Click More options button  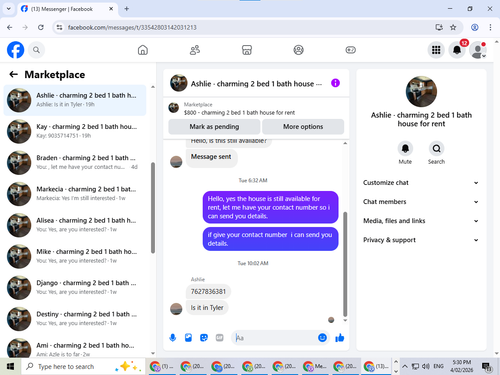point(303,127)
